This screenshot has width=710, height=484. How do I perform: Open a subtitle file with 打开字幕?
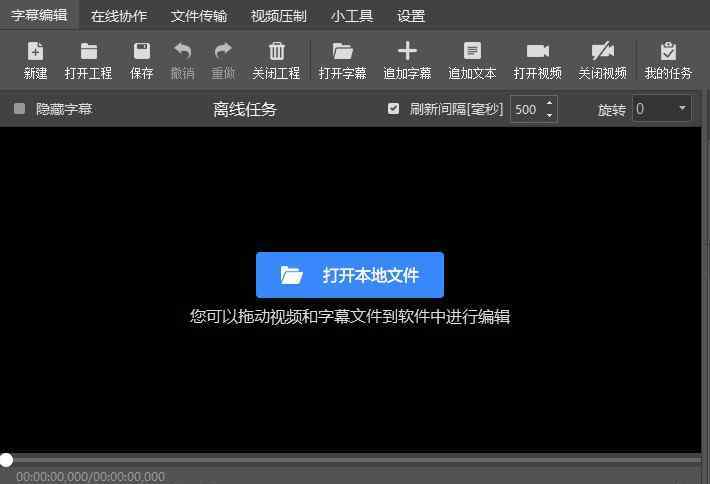[x=342, y=61]
